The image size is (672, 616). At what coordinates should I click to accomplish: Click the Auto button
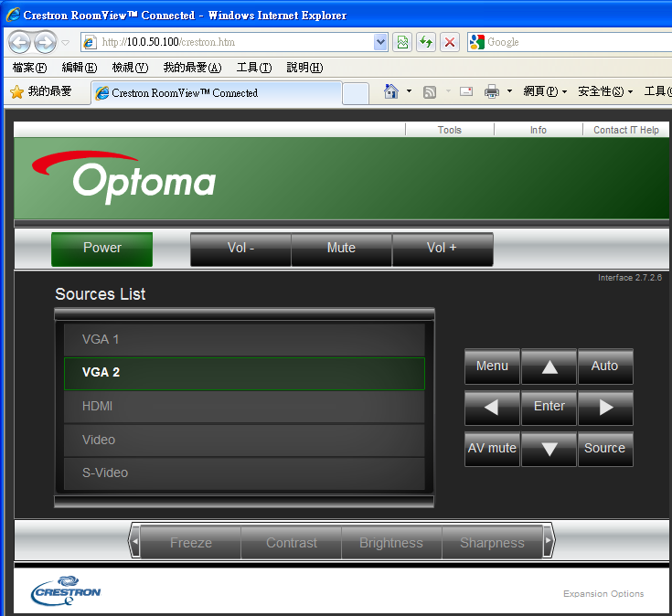tap(605, 366)
